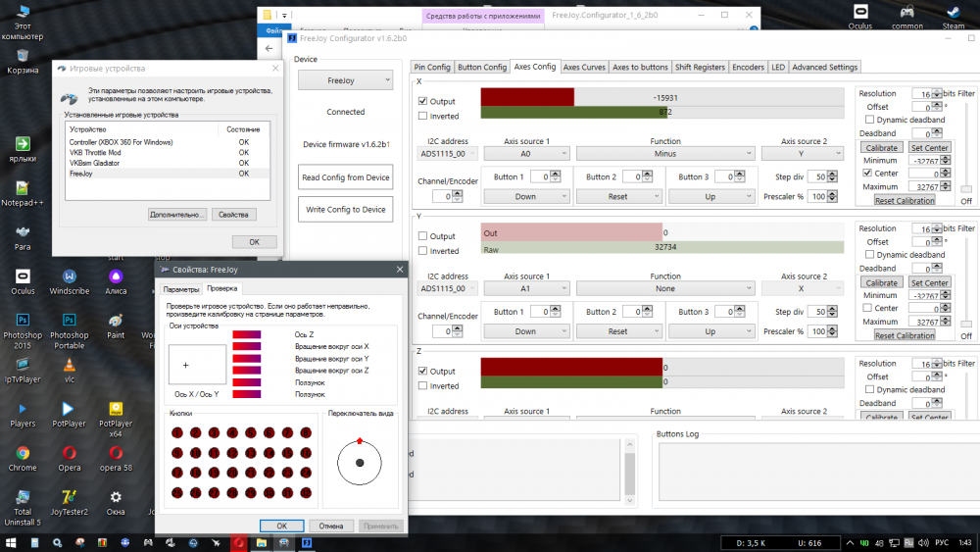The width and height of the screenshot is (980, 552).
Task: Launch the Opera desktop shortcut
Action: (69, 455)
